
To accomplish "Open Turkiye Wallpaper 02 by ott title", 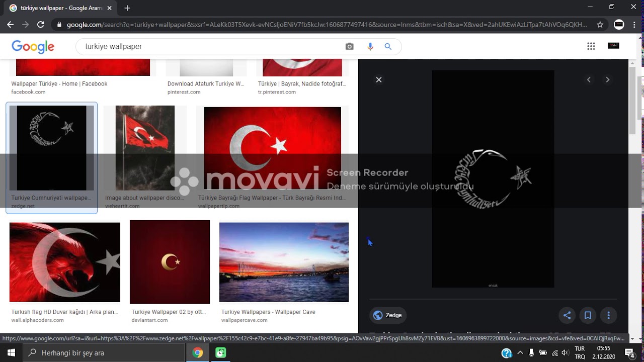I will click(169, 312).
